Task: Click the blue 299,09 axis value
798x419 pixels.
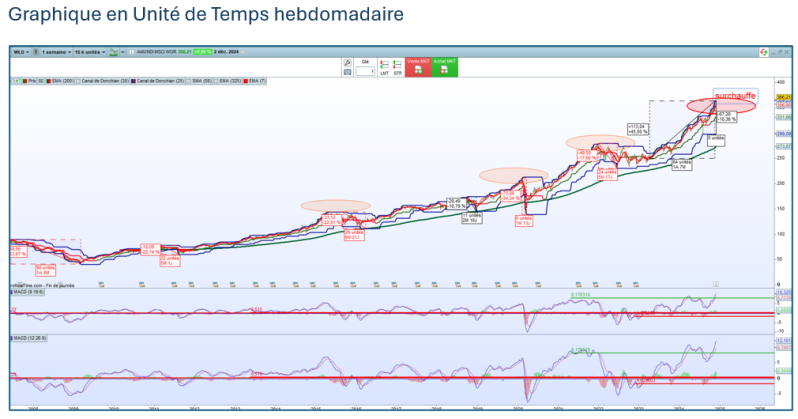Action: click(783, 134)
